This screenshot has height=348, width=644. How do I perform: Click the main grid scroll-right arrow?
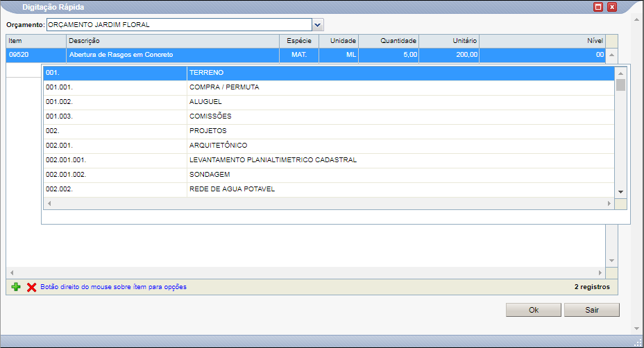click(600, 272)
